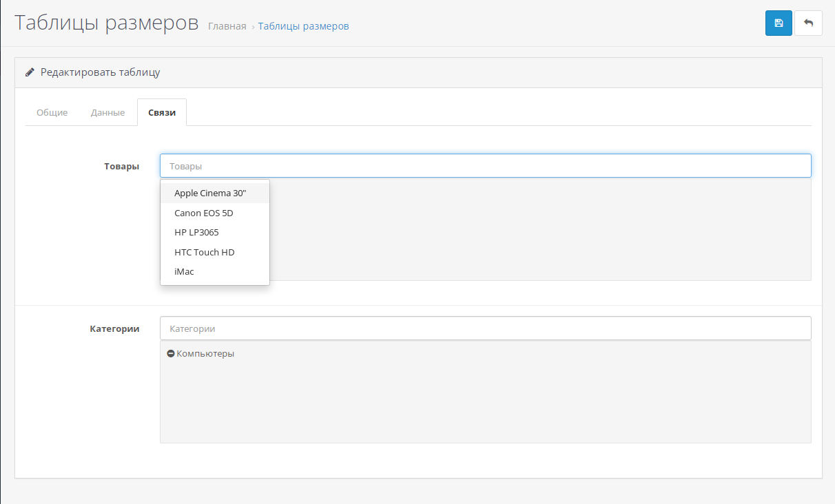Choose iMac from the product suggestions
Viewport: 835px width, 504px height.
coord(184,271)
